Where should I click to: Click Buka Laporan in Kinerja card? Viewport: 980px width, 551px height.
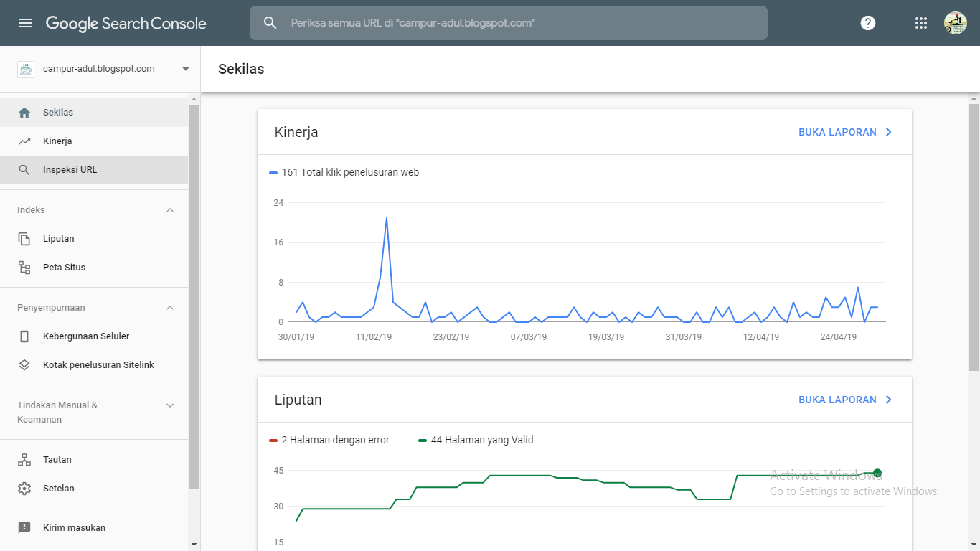tap(845, 132)
